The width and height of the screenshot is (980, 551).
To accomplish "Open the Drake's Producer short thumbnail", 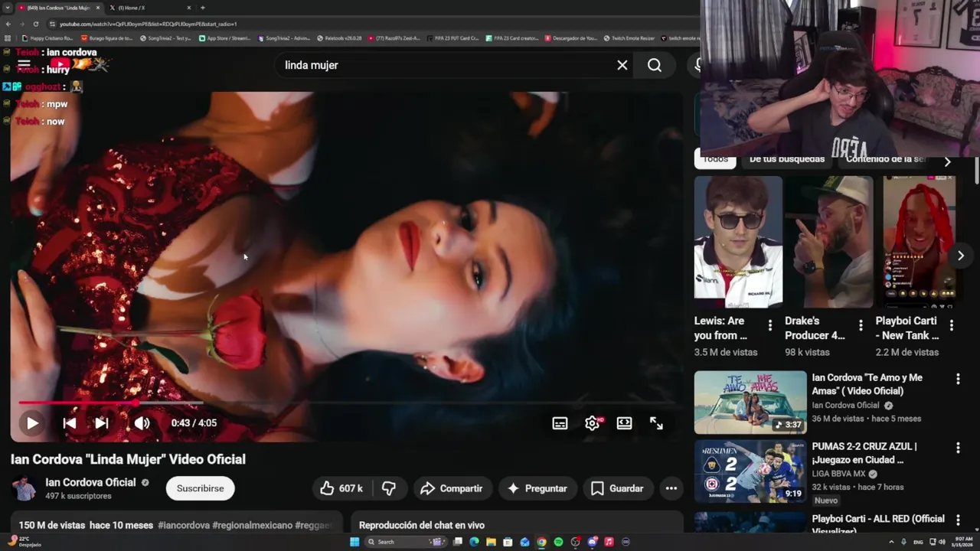I will tap(828, 242).
